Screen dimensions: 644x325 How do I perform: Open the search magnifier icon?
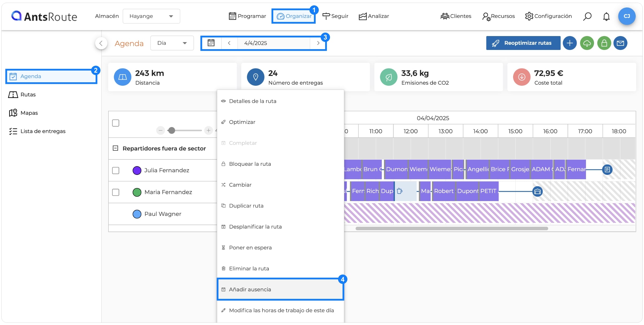pos(587,16)
